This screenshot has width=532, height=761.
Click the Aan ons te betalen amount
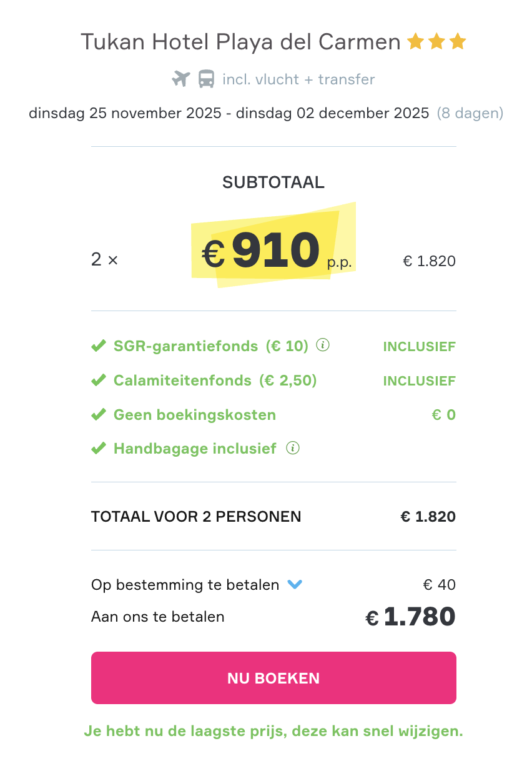coord(409,616)
